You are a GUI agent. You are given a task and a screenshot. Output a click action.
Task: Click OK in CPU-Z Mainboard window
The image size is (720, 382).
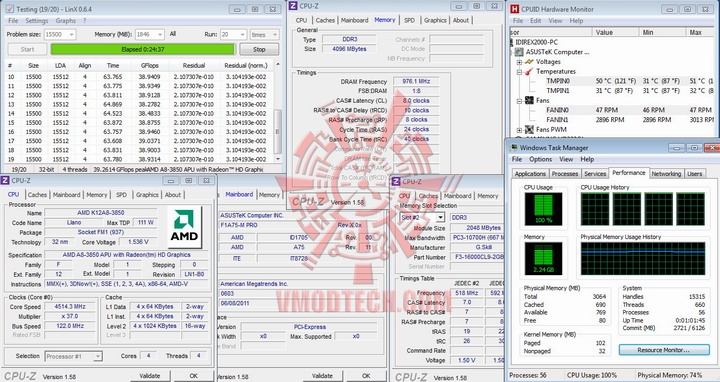click(x=366, y=376)
